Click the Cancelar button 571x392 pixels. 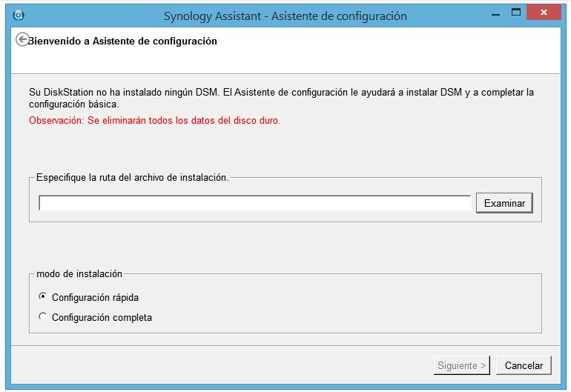point(524,365)
